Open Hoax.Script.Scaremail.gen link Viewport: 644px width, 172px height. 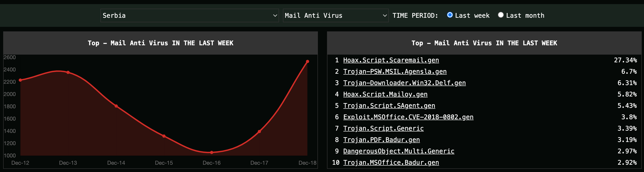[391, 60]
